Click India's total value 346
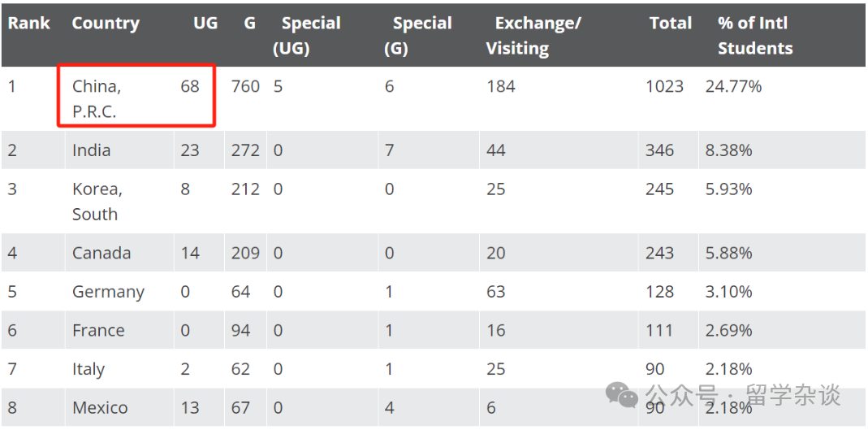Image resolution: width=868 pixels, height=430 pixels. pyautogui.click(x=659, y=150)
